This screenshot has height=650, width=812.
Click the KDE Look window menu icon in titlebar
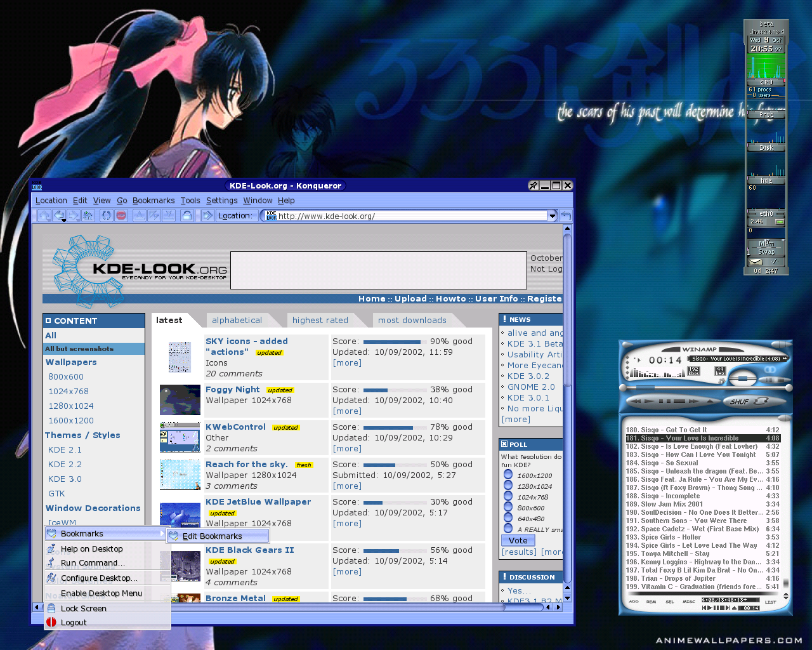[x=37, y=186]
